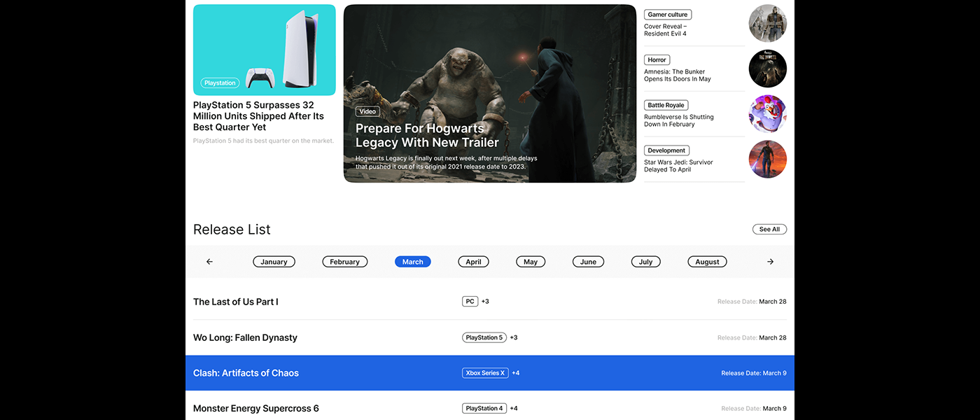Expand +4 platforms for Monster Energy Supercross 6
Image resolution: width=980 pixels, height=420 pixels.
coord(514,408)
